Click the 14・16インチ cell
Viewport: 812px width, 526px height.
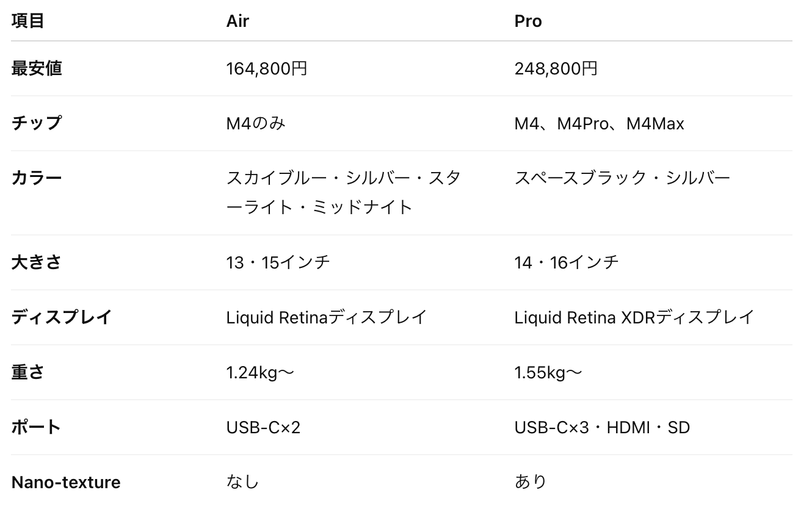point(567,262)
